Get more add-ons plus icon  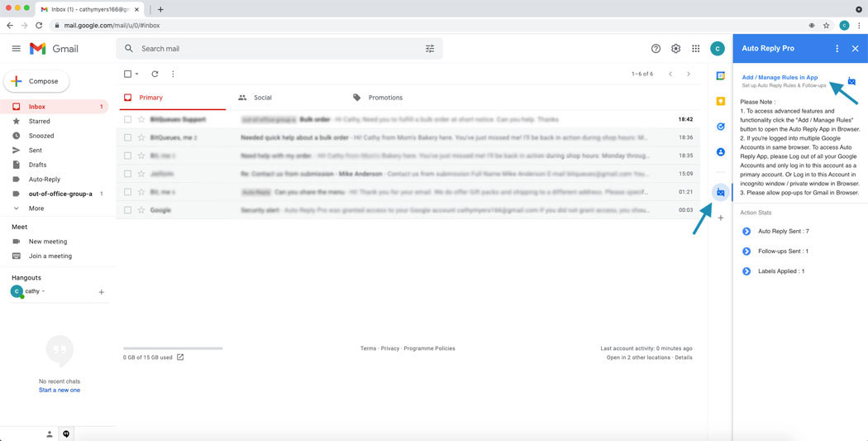720,218
